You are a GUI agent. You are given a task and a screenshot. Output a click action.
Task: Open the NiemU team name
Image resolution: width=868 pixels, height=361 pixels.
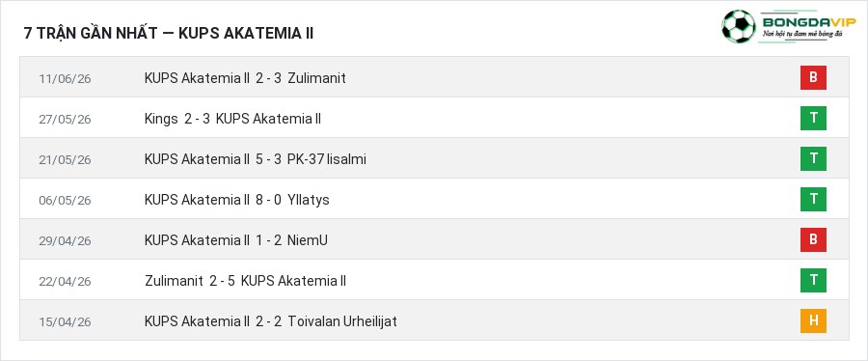308,240
